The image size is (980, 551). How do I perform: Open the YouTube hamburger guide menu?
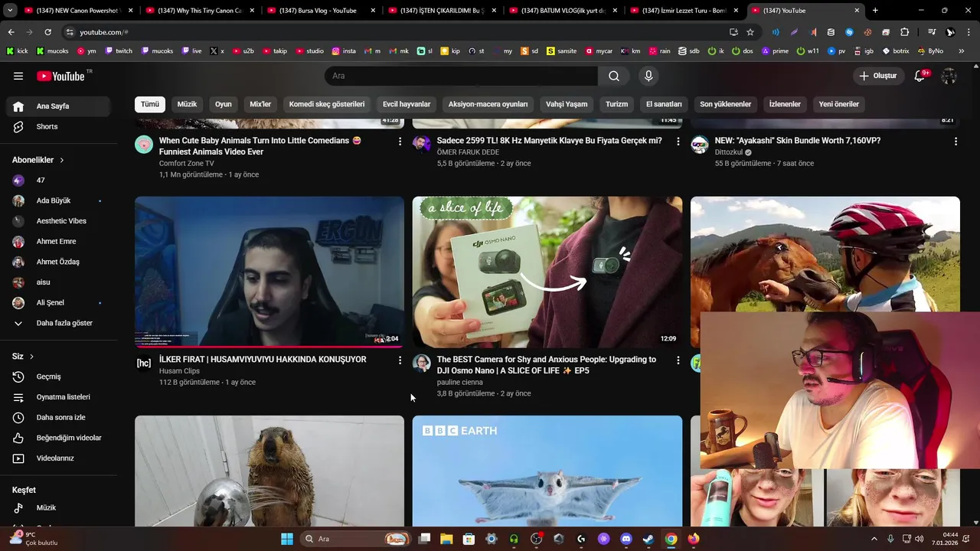[18, 76]
